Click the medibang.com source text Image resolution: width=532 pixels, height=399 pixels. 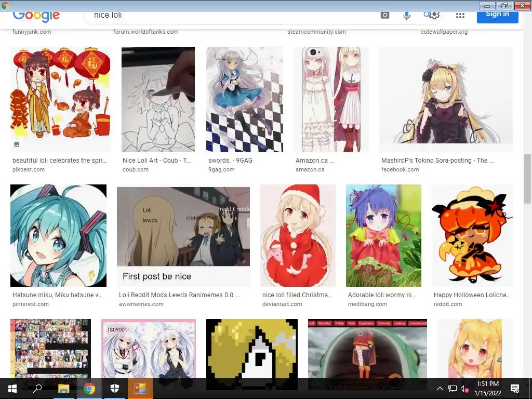pos(367,304)
